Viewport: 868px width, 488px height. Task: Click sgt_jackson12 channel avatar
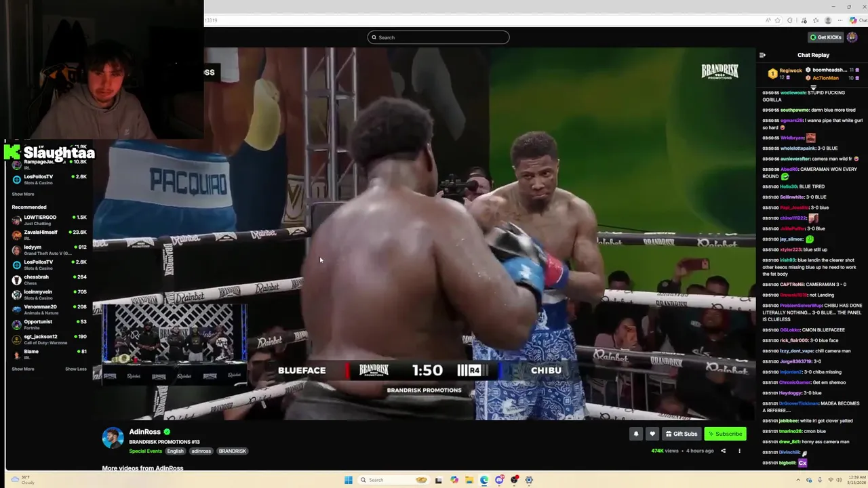[x=16, y=340]
